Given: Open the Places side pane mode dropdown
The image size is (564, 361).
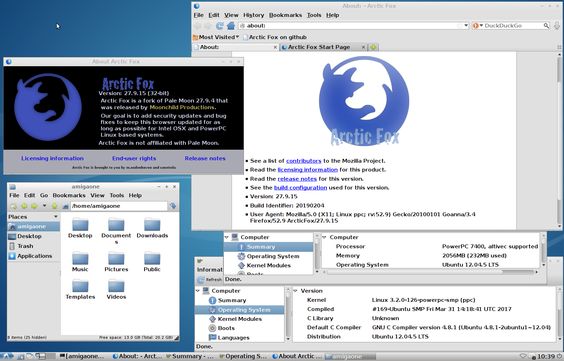Looking at the screenshot, I should (56, 216).
